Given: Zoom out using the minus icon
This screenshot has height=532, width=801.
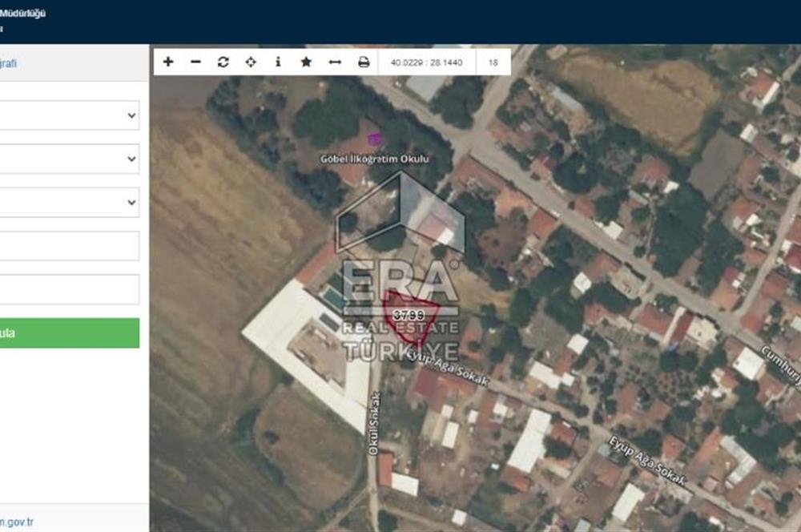Looking at the screenshot, I should pyautogui.click(x=197, y=60).
